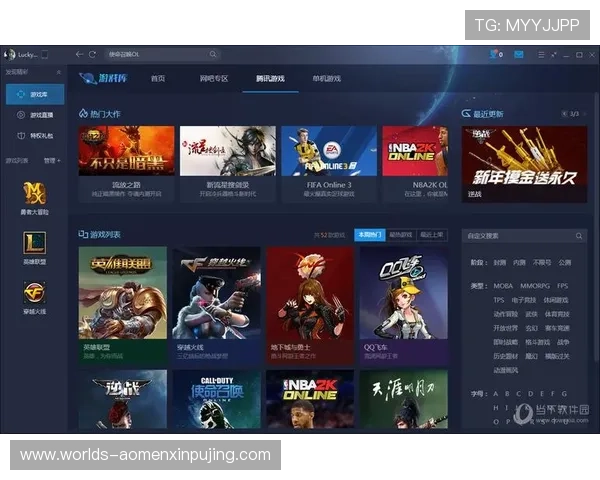The height and width of the screenshot is (480, 600).
Task: Open 游戏直播 in the sidebar
Action: coord(35,115)
